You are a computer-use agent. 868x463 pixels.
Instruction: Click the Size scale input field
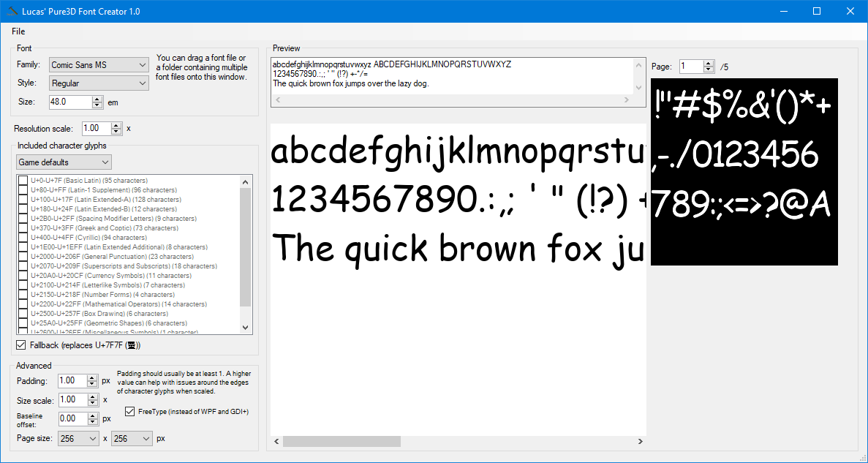[x=72, y=400]
